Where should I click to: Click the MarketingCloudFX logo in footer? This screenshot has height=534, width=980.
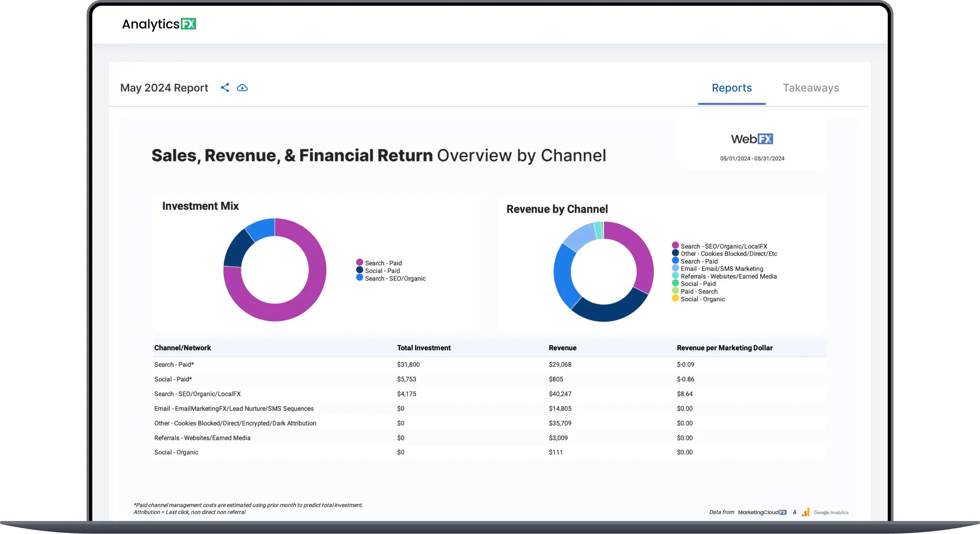click(x=762, y=512)
